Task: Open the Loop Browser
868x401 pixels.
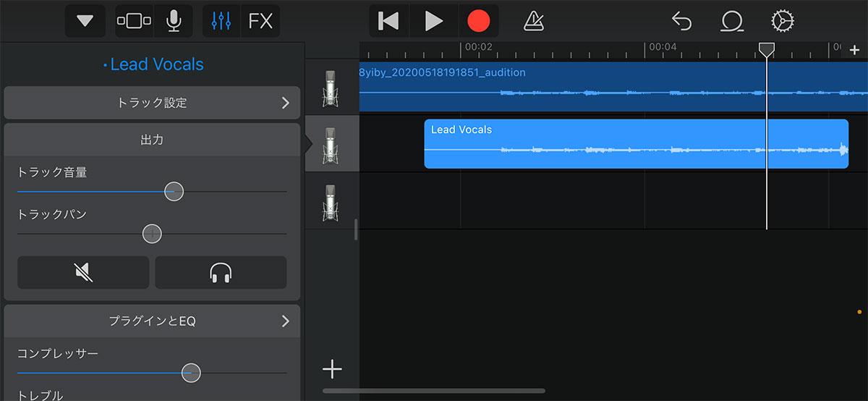Action: (x=732, y=21)
